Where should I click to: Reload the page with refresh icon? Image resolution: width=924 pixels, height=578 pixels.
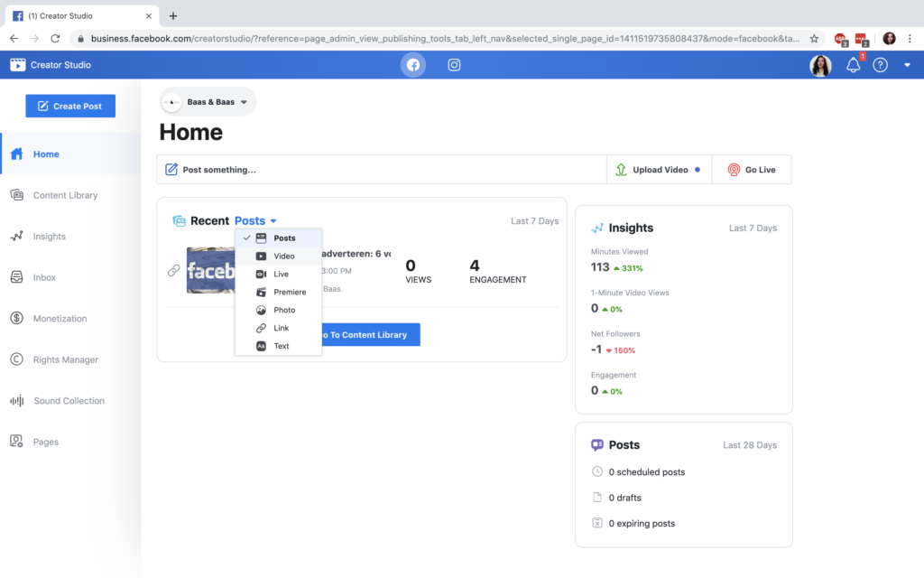(x=55, y=38)
